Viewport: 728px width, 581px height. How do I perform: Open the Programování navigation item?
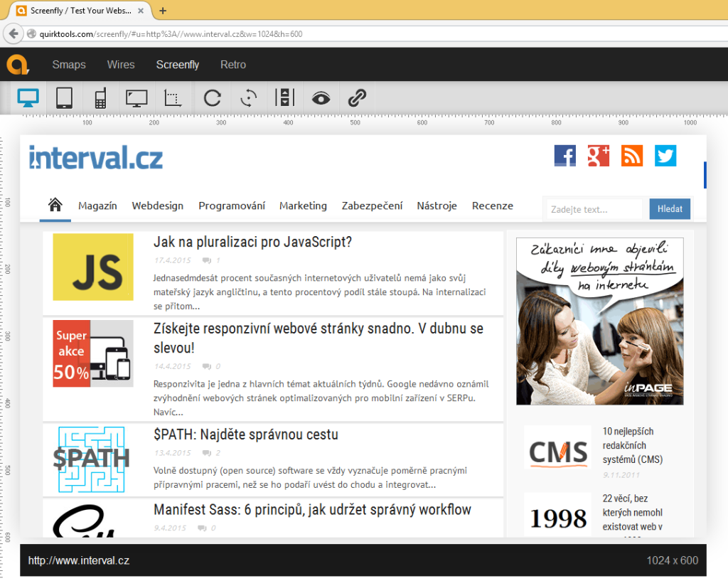232,206
